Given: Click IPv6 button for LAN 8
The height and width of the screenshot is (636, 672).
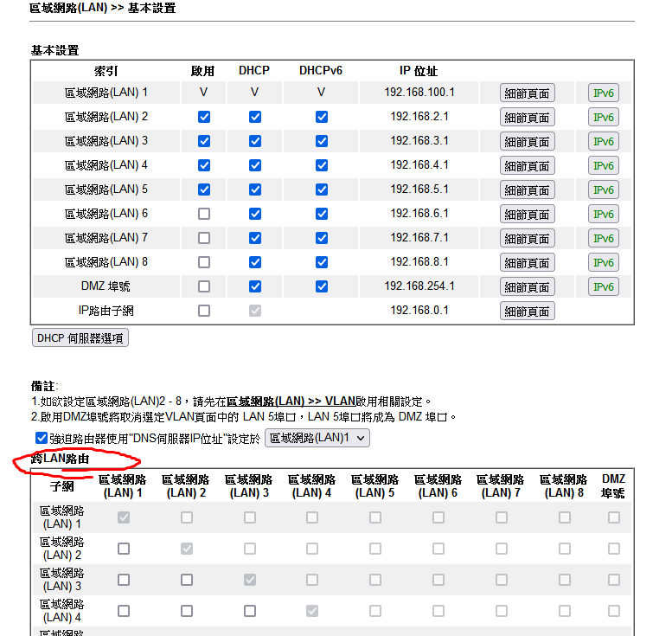Looking at the screenshot, I should (604, 263).
